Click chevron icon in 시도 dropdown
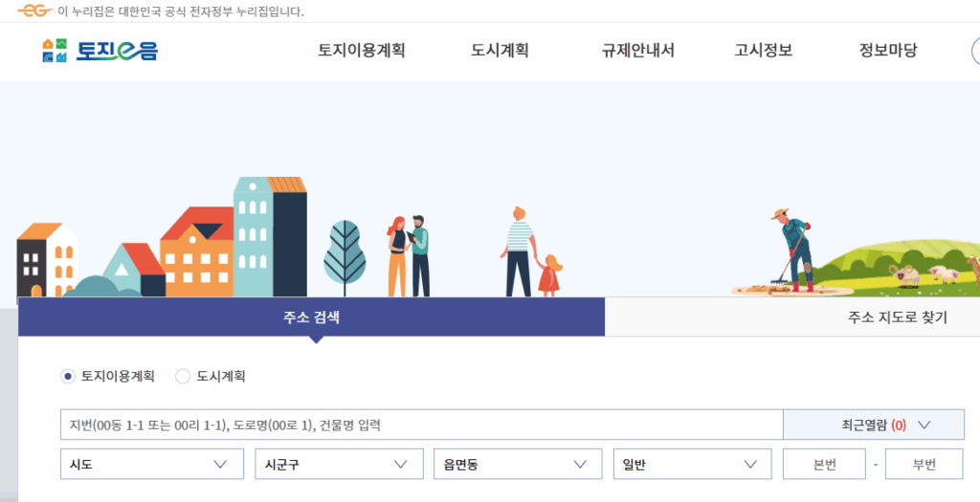The image size is (980, 502). click(x=221, y=464)
